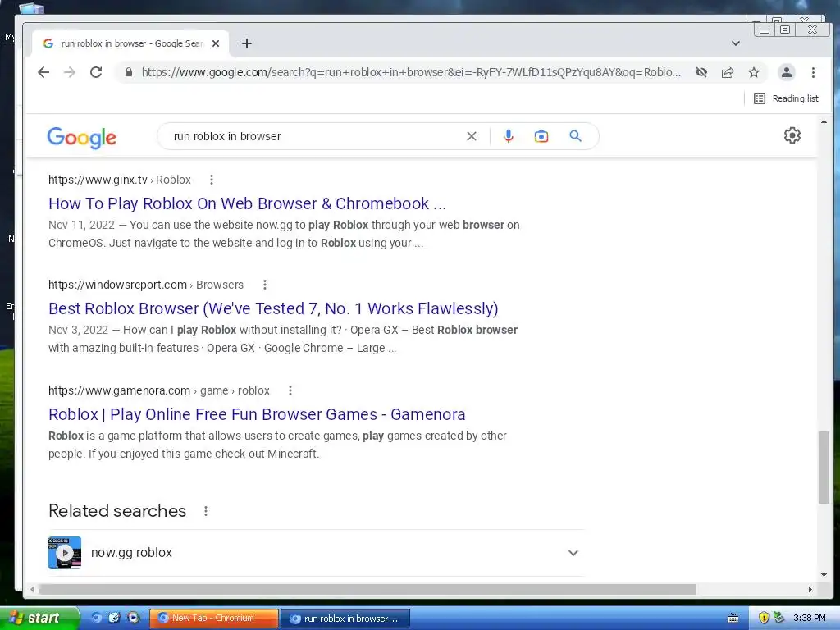Open 'Best Roblox Browser' result link

pos(273,308)
